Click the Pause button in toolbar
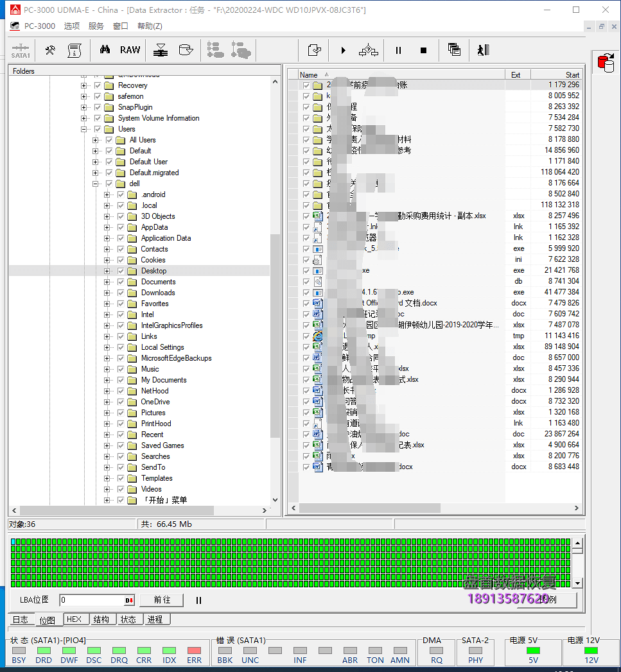The image size is (621, 672). point(398,51)
